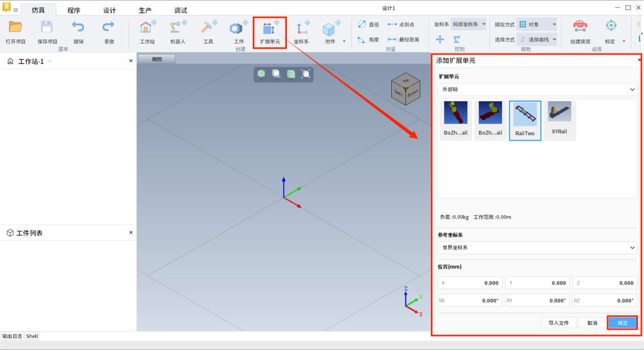Viewport: 644px width, 350px height.
Task: Select the 直径 diameter measurement tool
Action: tap(368, 24)
